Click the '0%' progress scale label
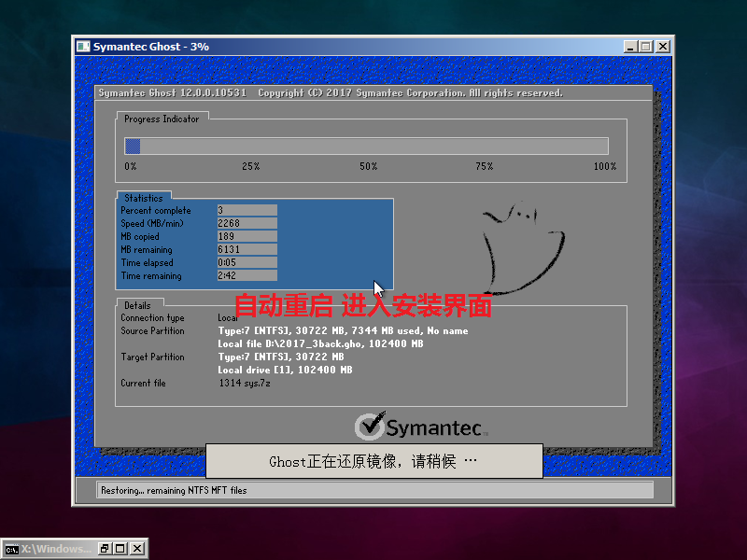Screen dimensions: 747x560 tap(131, 166)
